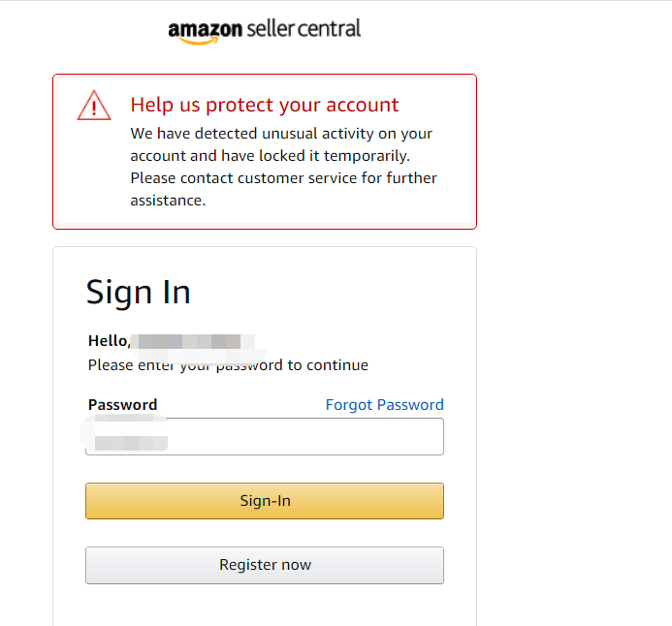Click the bold Password field label
The width and height of the screenshot is (672, 626).
(x=122, y=405)
